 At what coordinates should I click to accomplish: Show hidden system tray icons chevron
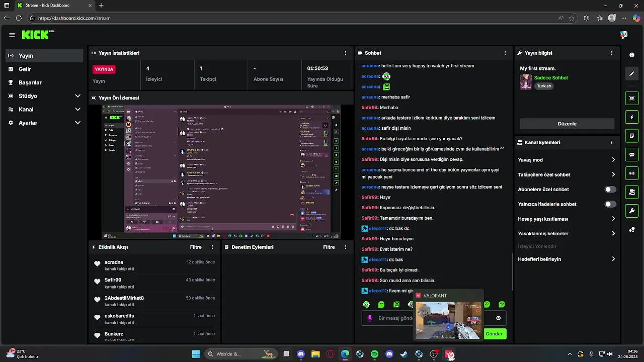coord(570,354)
